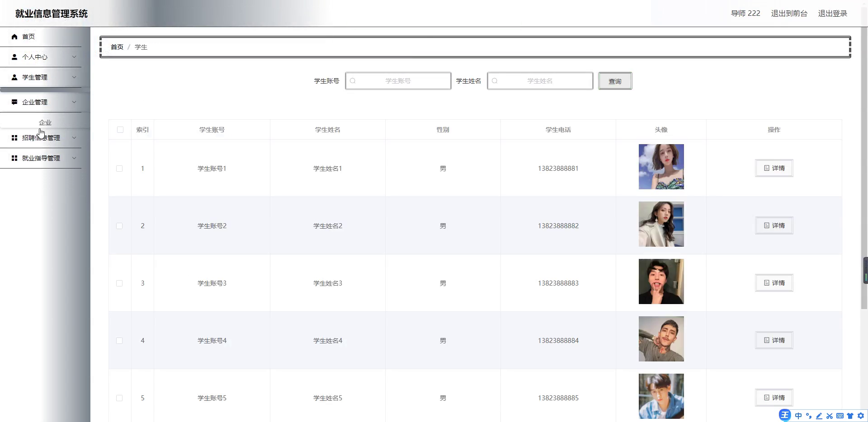
Task: Expand 招聘信息管理 menu chevron
Action: coord(74,138)
